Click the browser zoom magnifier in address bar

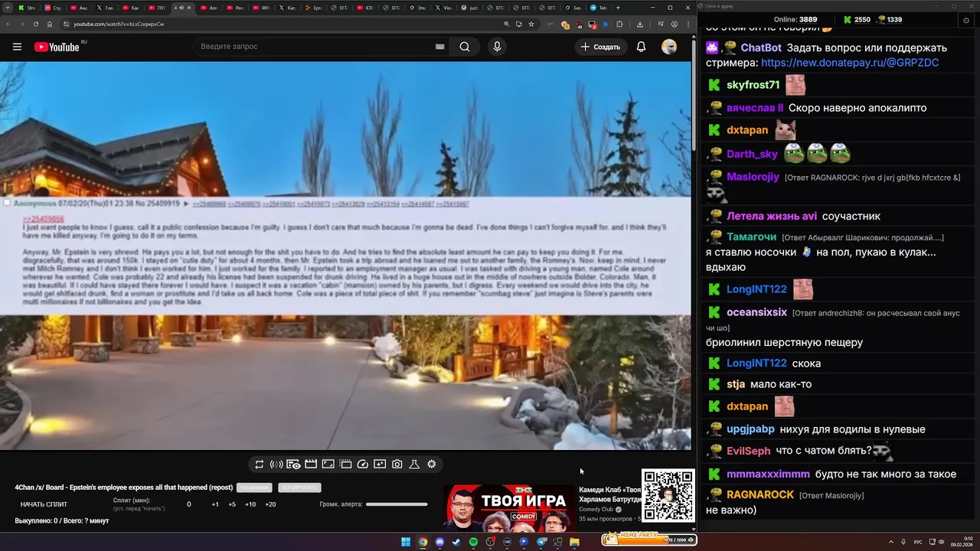(506, 24)
